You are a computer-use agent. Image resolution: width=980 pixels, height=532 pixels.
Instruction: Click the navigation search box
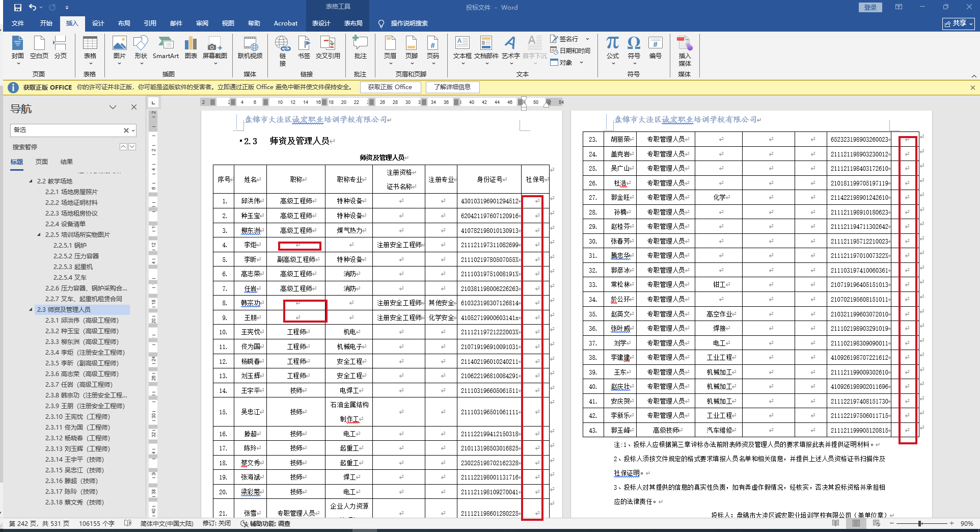66,130
